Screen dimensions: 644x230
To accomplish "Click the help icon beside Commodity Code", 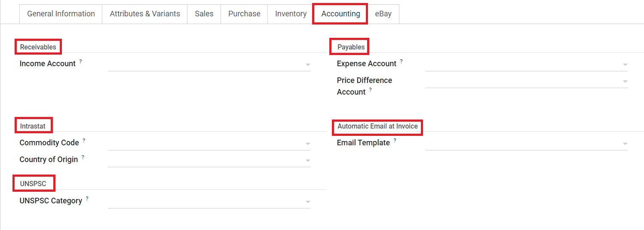I will coord(84,141).
